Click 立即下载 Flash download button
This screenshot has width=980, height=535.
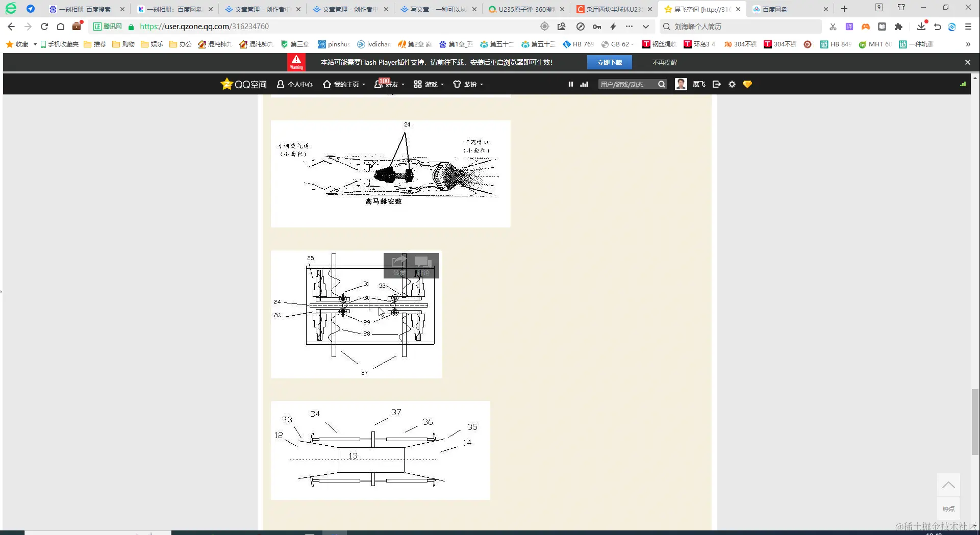pyautogui.click(x=610, y=62)
